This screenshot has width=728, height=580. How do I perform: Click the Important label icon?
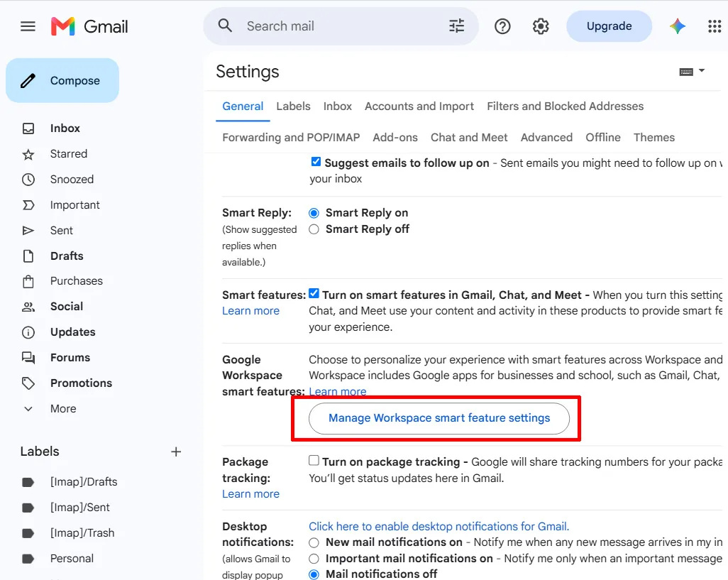point(28,205)
